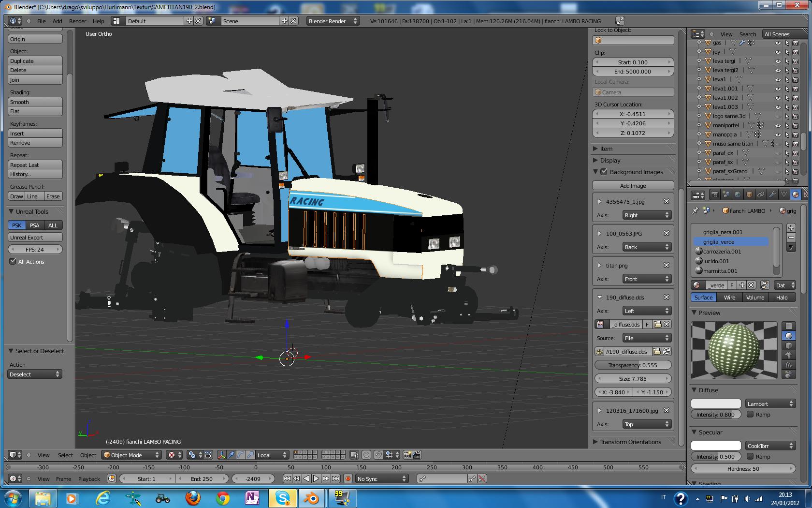Open the Modifiers wrench tab icon

(772, 194)
